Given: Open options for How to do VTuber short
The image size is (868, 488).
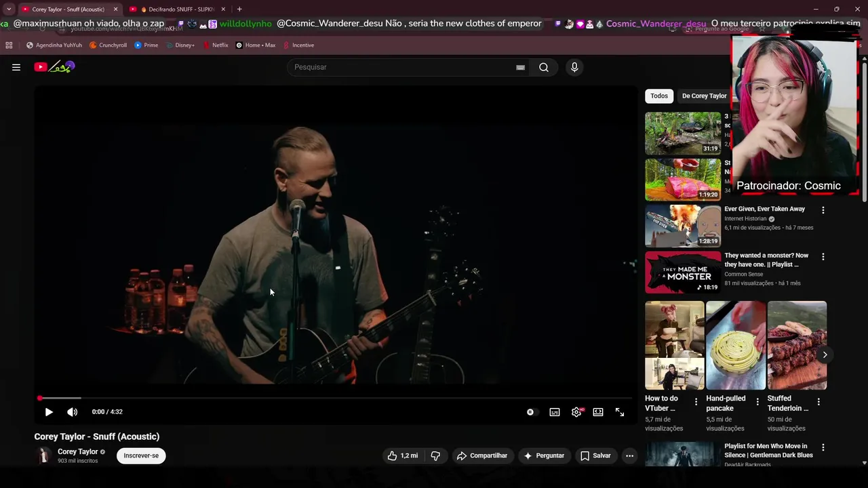Looking at the screenshot, I should point(696,402).
